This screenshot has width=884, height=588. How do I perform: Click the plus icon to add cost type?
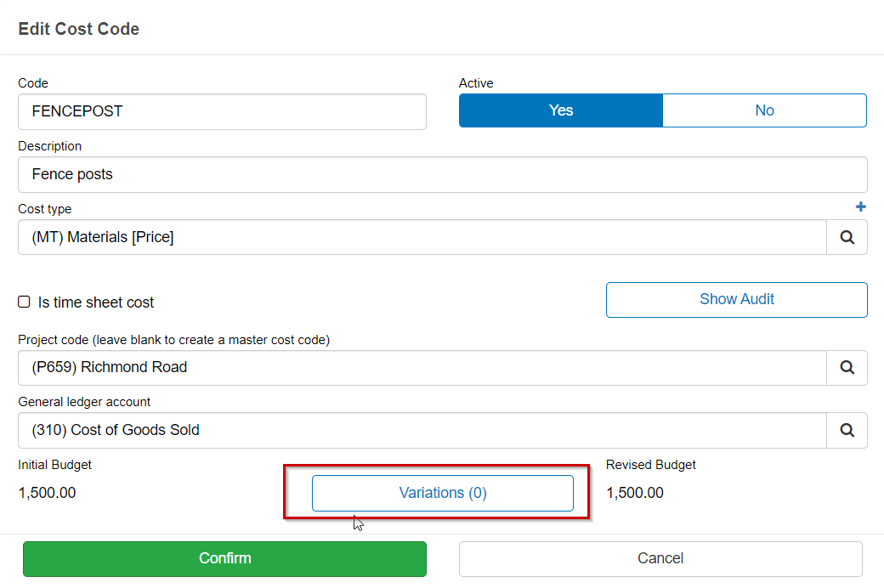click(860, 207)
